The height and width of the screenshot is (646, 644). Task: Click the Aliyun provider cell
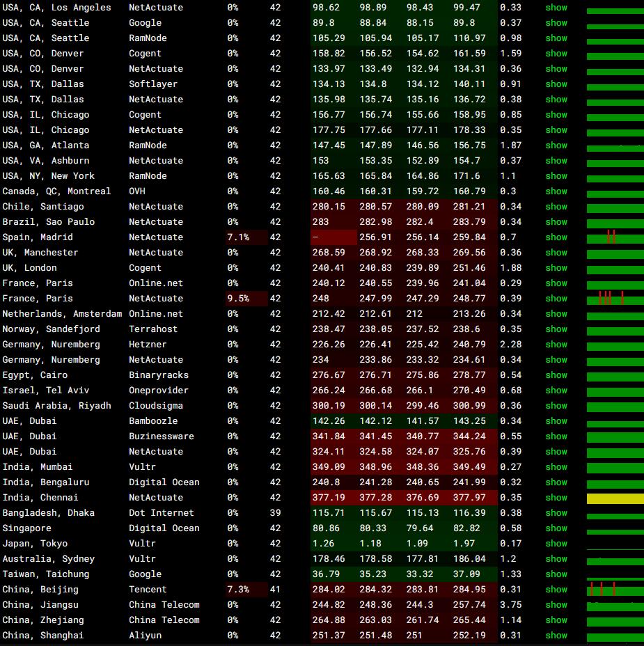(145, 636)
